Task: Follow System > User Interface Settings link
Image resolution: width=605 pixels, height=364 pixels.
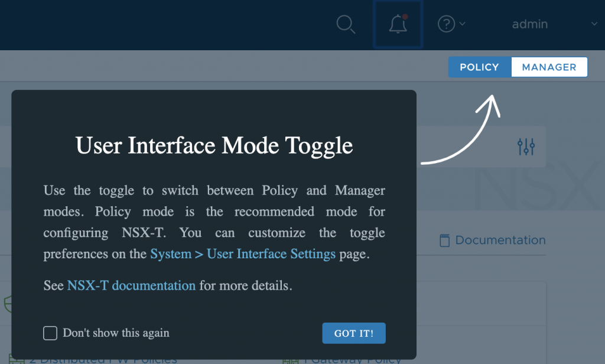Action: (x=243, y=254)
